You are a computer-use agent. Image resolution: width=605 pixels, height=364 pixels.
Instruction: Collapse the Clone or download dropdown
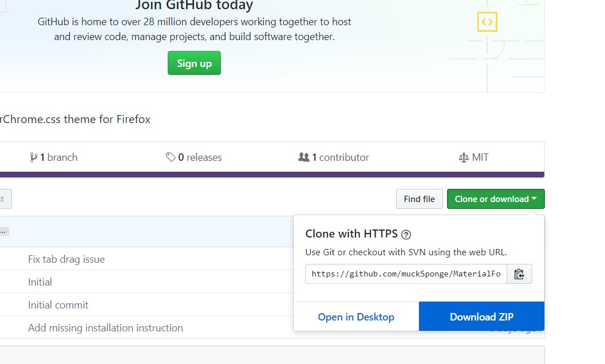[496, 199]
